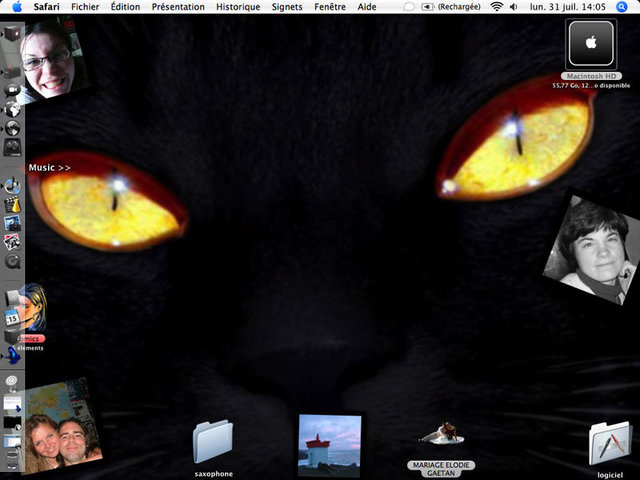This screenshot has height=480, width=640.
Task: Click the volume speaker icon in menu bar
Action: tap(511, 6)
